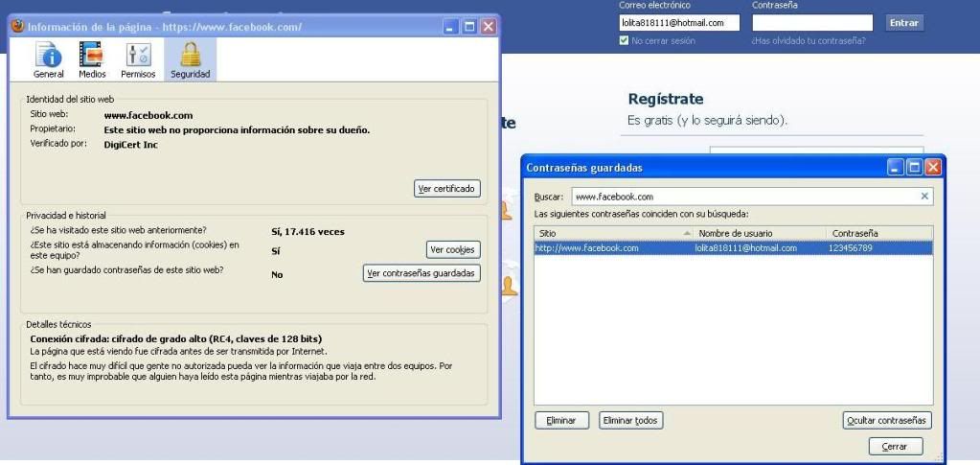Viewport: 980px width, 465px height.
Task: Select the http://www.facebook.com password row
Action: click(x=733, y=247)
